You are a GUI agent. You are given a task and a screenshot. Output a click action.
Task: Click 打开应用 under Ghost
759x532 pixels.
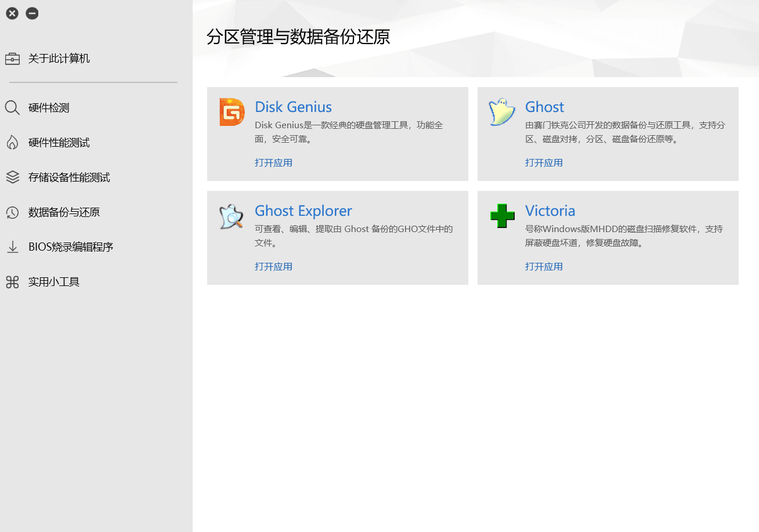544,162
